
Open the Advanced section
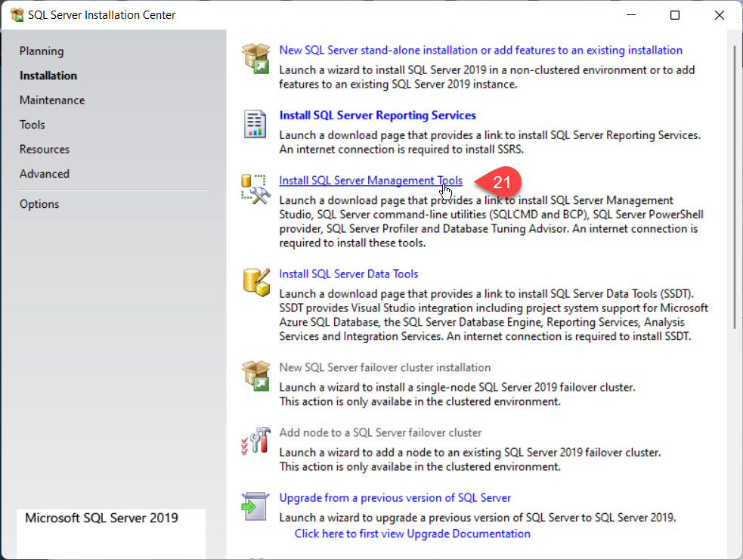pyautogui.click(x=45, y=175)
